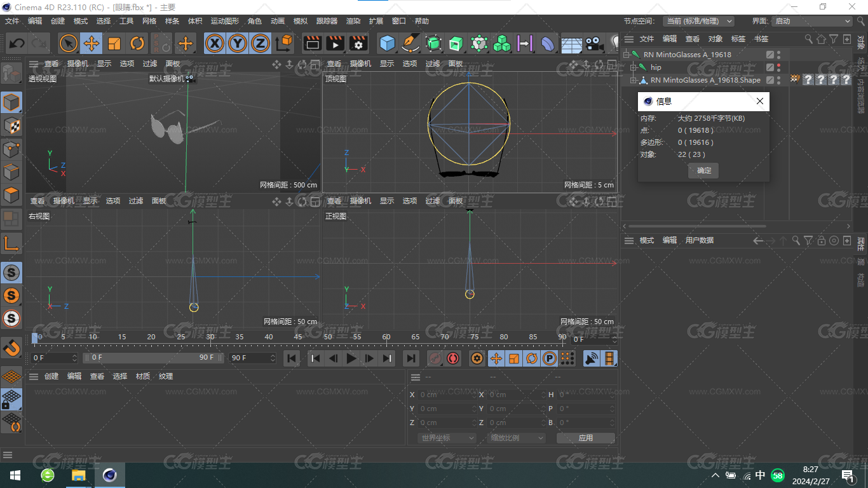
Task: Open the Windows Start menu
Action: click(15, 475)
